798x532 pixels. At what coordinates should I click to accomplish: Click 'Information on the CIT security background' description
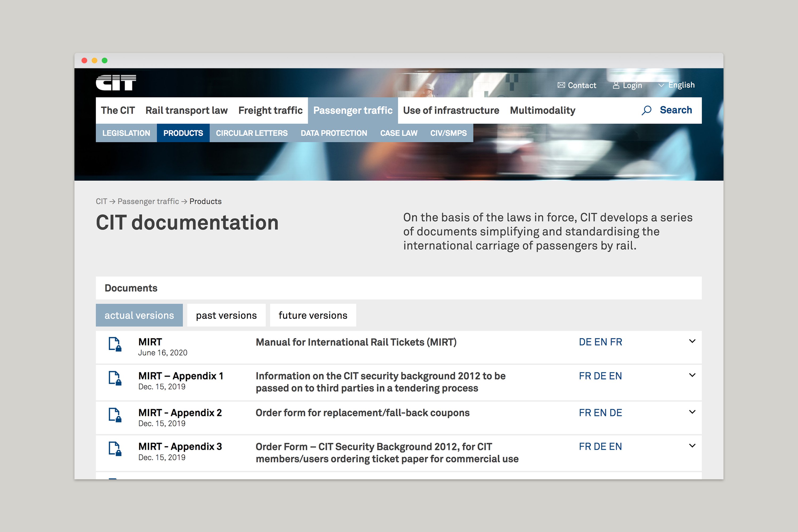[x=381, y=382]
